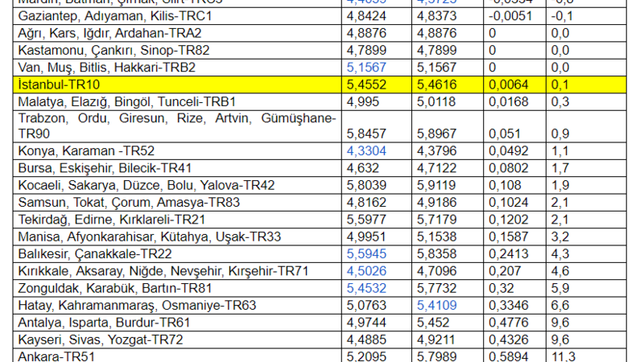Click blue value 5,5945 in Balıkesir row
Screen dimensions: 644x362
click(365, 253)
